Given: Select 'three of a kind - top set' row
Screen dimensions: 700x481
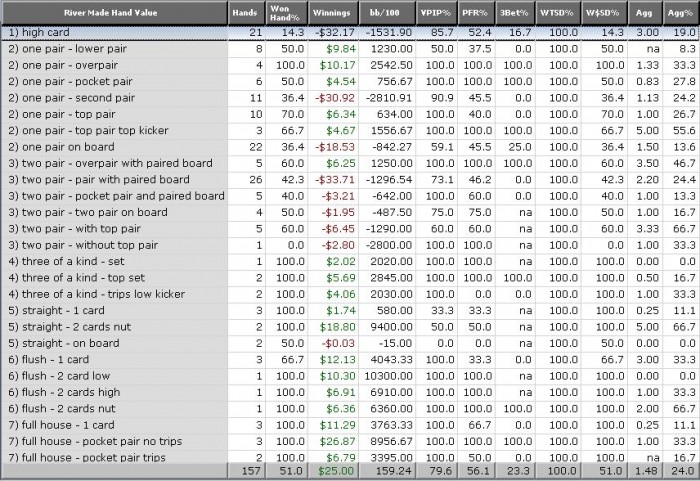Looking at the screenshot, I should click(350, 278).
